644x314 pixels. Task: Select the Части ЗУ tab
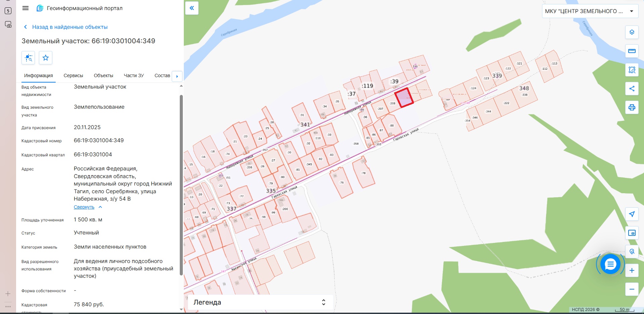pyautogui.click(x=133, y=75)
